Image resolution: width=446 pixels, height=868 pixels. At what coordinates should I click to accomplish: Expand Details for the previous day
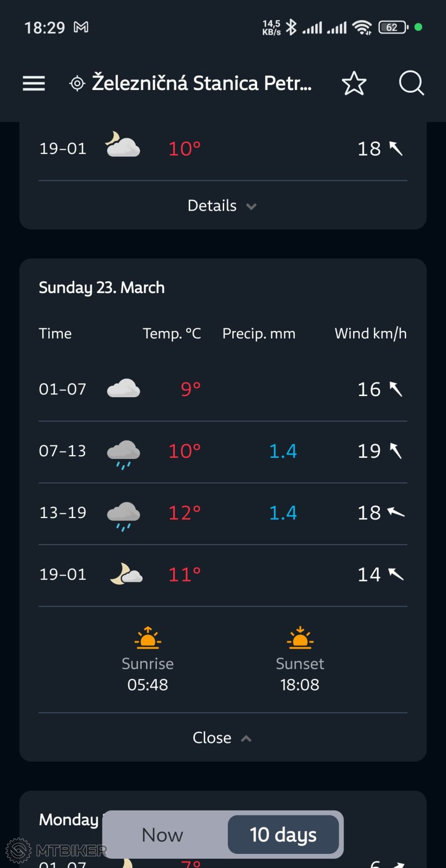click(x=212, y=206)
